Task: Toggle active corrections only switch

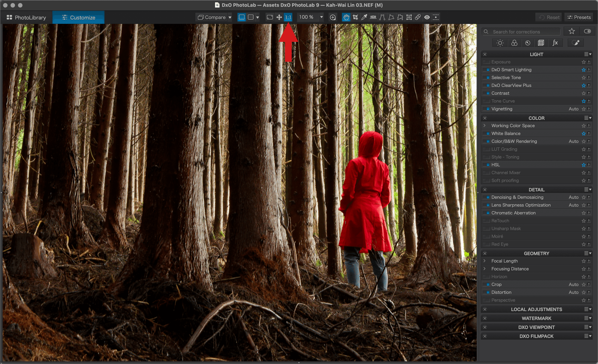Action: (x=587, y=32)
